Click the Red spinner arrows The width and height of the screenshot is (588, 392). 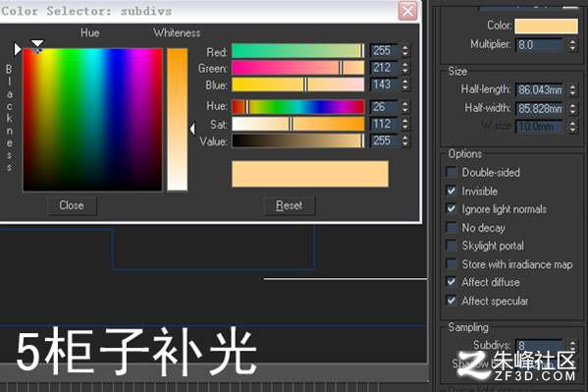(x=405, y=51)
